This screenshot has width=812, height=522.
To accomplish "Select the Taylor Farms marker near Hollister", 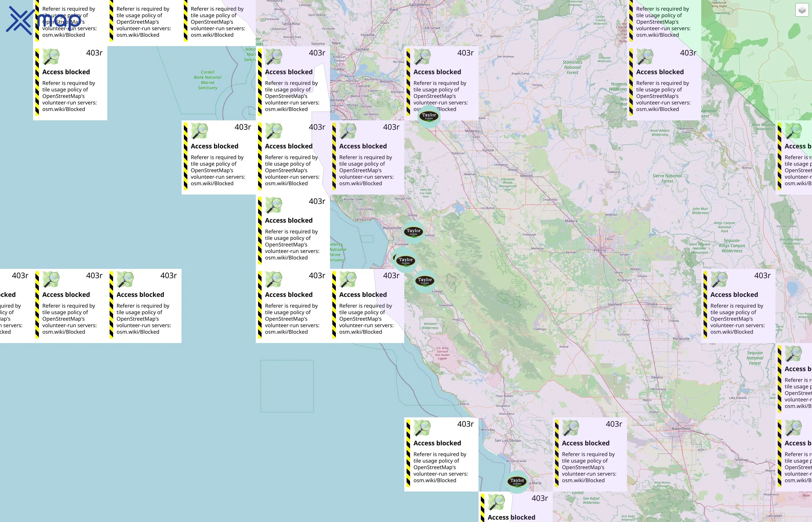I will [414, 232].
